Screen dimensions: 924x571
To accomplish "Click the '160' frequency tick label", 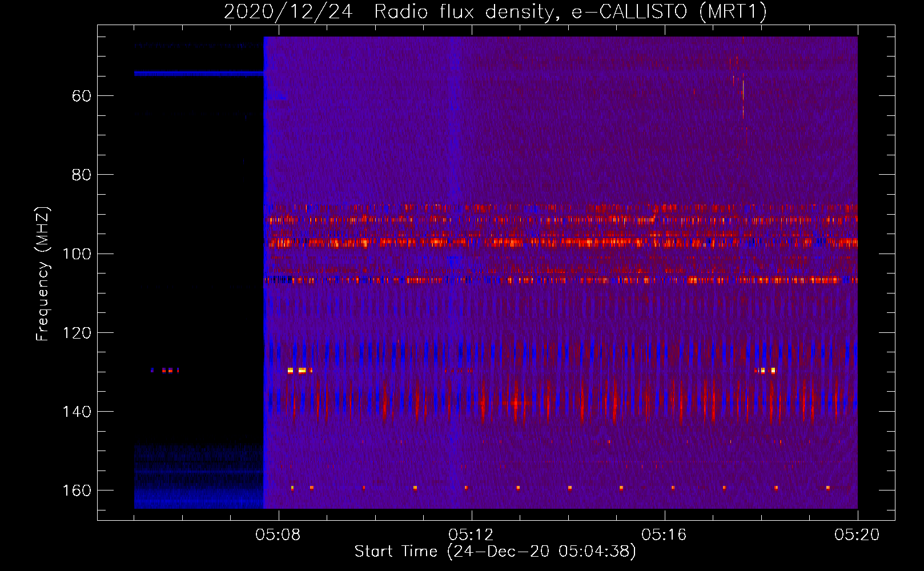I will pyautogui.click(x=77, y=490).
